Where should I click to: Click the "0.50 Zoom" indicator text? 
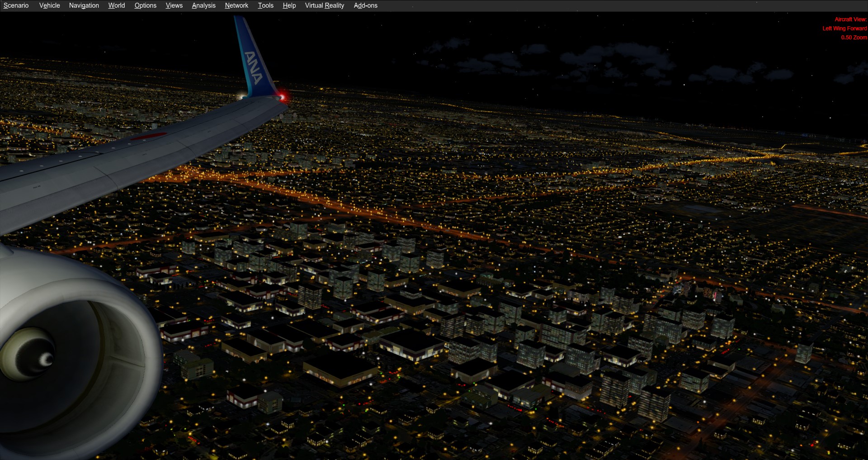(x=854, y=38)
